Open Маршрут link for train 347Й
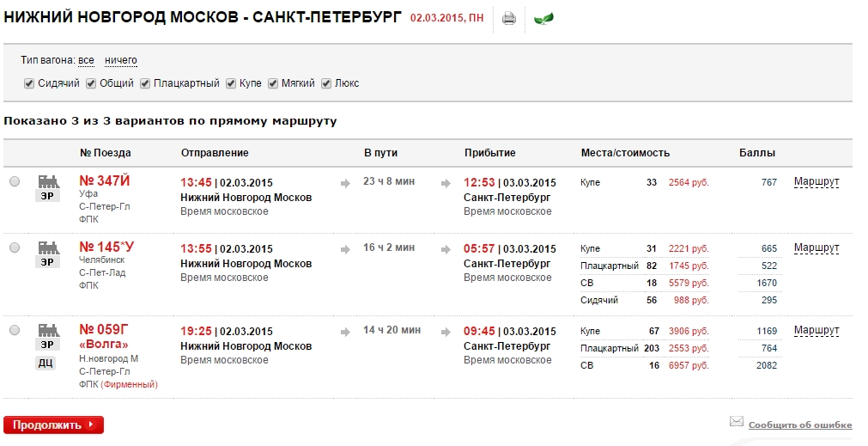Viewport: 868px width, 446px height. (816, 181)
